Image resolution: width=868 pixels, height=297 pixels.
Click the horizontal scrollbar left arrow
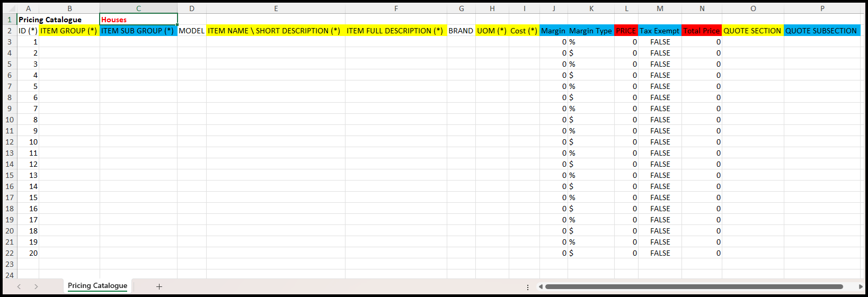point(541,286)
